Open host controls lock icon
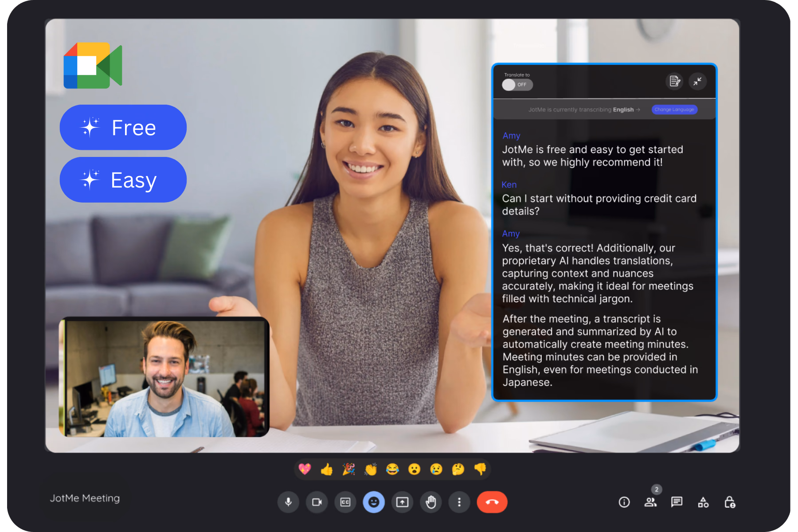The width and height of the screenshot is (798, 532). (730, 502)
